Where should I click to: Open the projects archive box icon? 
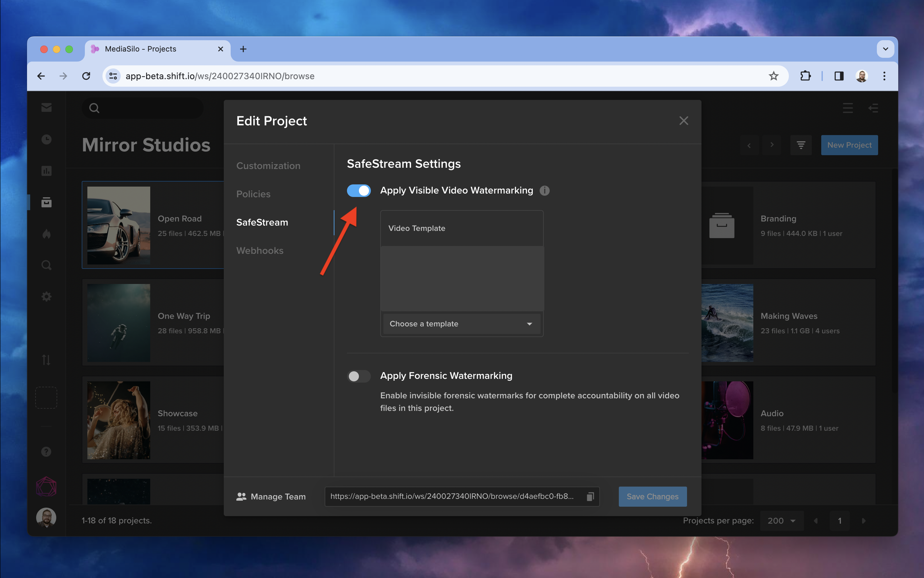46,202
